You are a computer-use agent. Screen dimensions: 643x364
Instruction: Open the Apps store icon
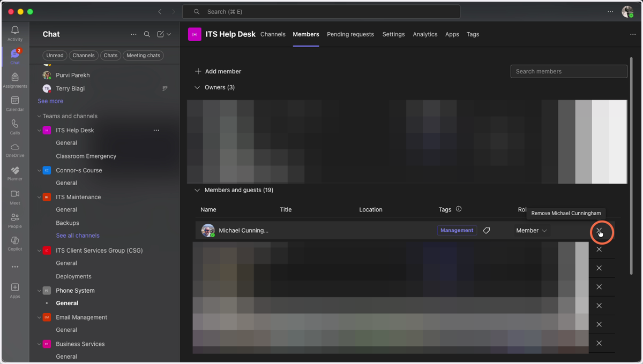coord(15,290)
